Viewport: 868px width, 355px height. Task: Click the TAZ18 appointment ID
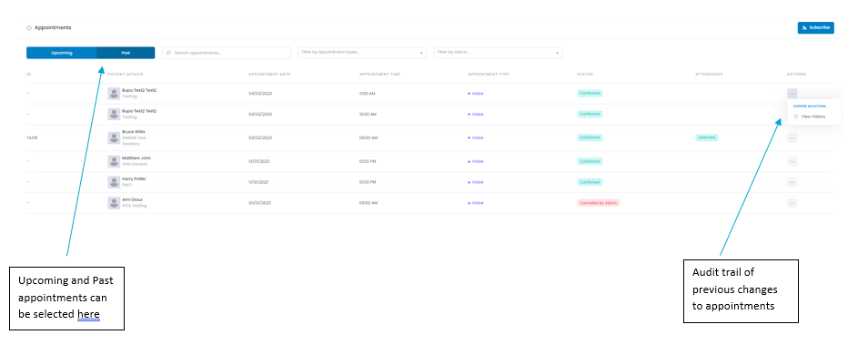pos(32,137)
